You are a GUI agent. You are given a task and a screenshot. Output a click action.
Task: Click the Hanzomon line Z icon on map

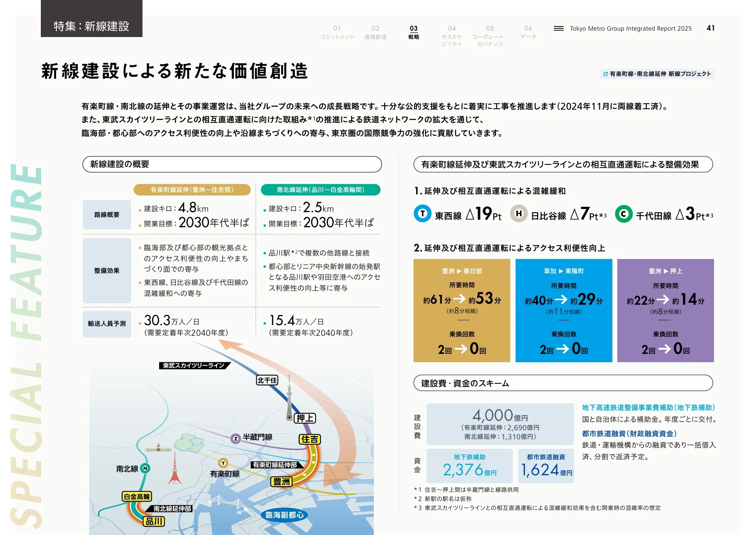coord(235,439)
